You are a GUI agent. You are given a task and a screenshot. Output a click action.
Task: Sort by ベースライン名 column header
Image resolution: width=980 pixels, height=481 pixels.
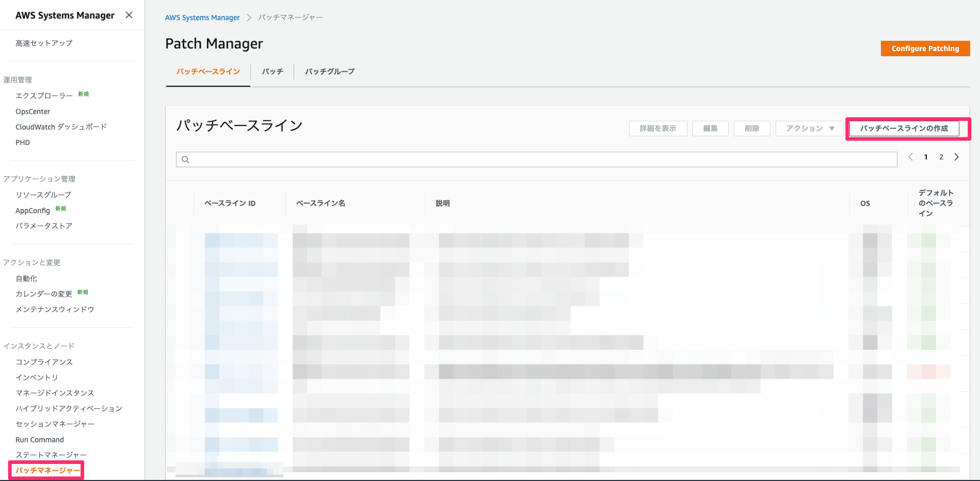pos(321,203)
